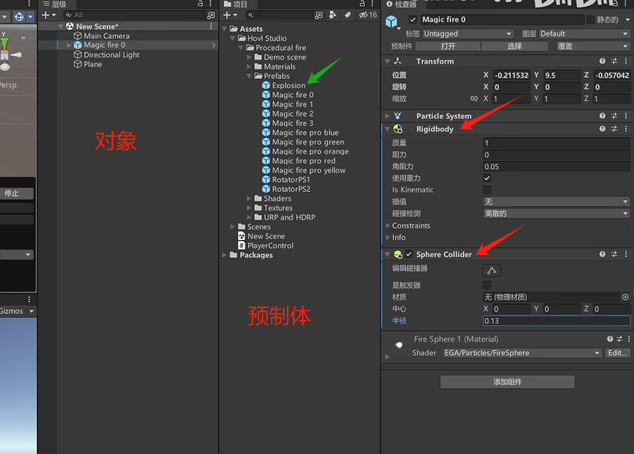Toggle the static checkbox in inspector

pyautogui.click(x=591, y=19)
